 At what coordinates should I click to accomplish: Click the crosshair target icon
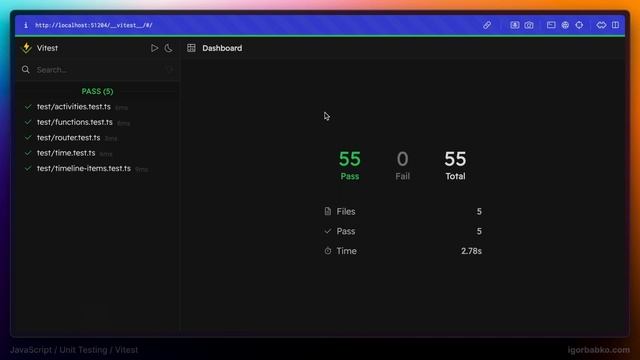click(579, 25)
